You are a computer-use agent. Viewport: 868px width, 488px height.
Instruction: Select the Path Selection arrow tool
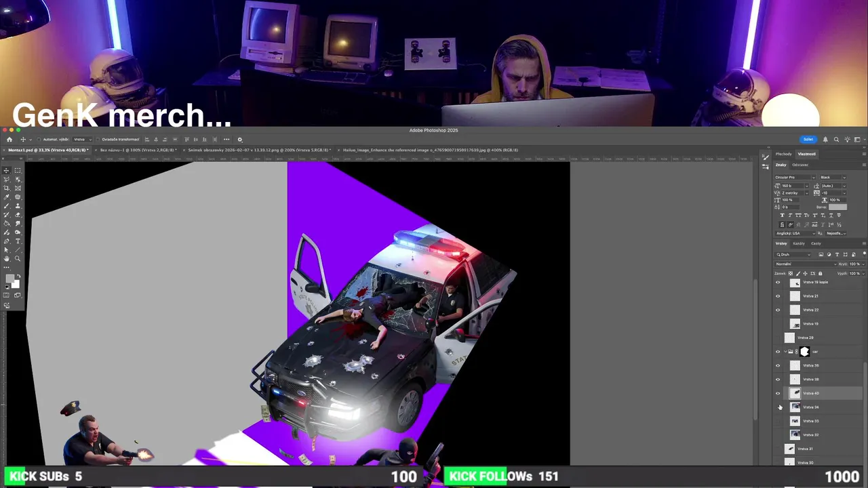pos(6,249)
